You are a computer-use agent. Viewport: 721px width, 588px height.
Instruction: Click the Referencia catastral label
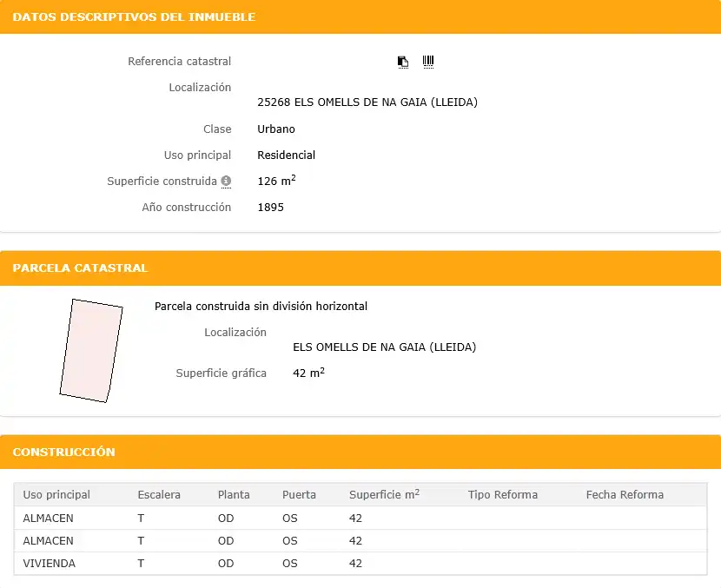(179, 61)
